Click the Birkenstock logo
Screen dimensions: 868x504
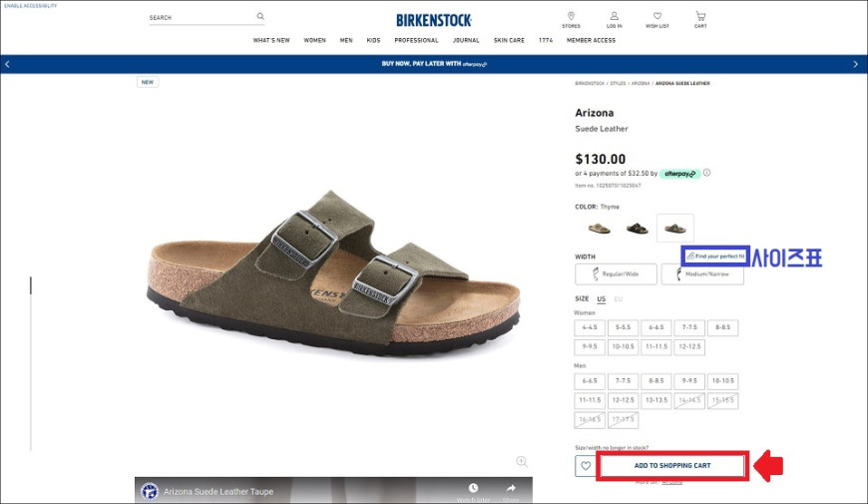(434, 21)
